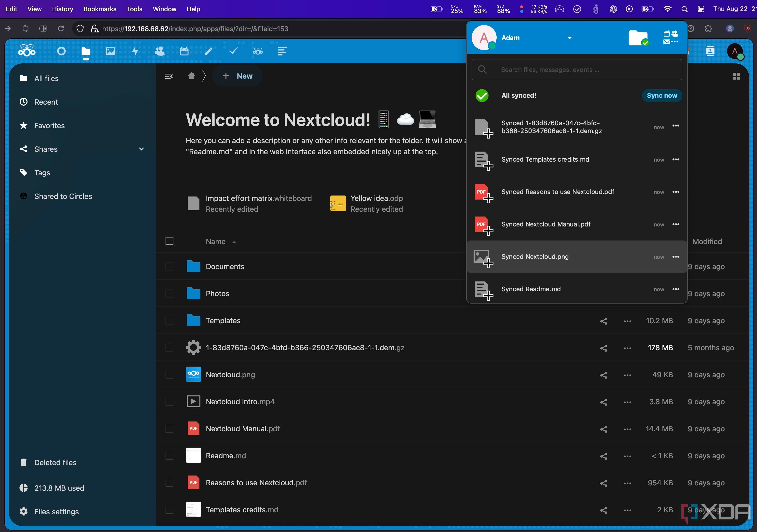Click the Notes/editor icon in top bar
This screenshot has width=757, height=532.
(x=208, y=51)
